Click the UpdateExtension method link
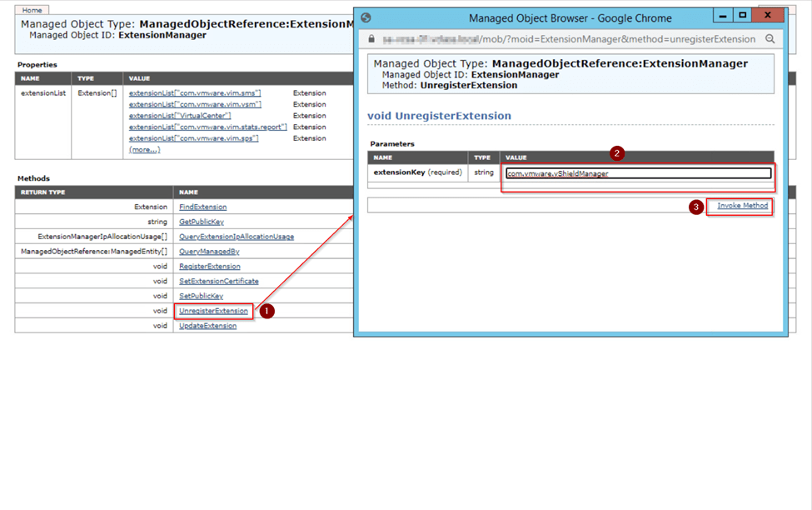This screenshot has height=510, width=812. pyautogui.click(x=207, y=326)
